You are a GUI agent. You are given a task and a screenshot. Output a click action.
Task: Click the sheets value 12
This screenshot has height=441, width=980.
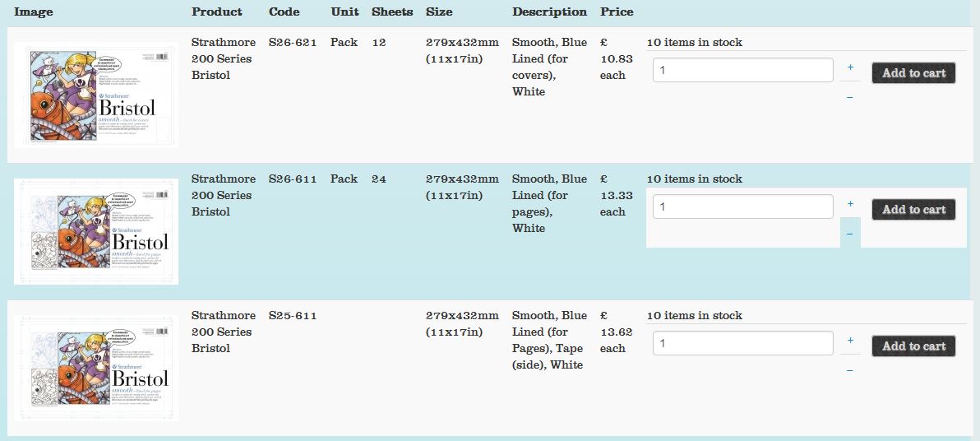[379, 43]
